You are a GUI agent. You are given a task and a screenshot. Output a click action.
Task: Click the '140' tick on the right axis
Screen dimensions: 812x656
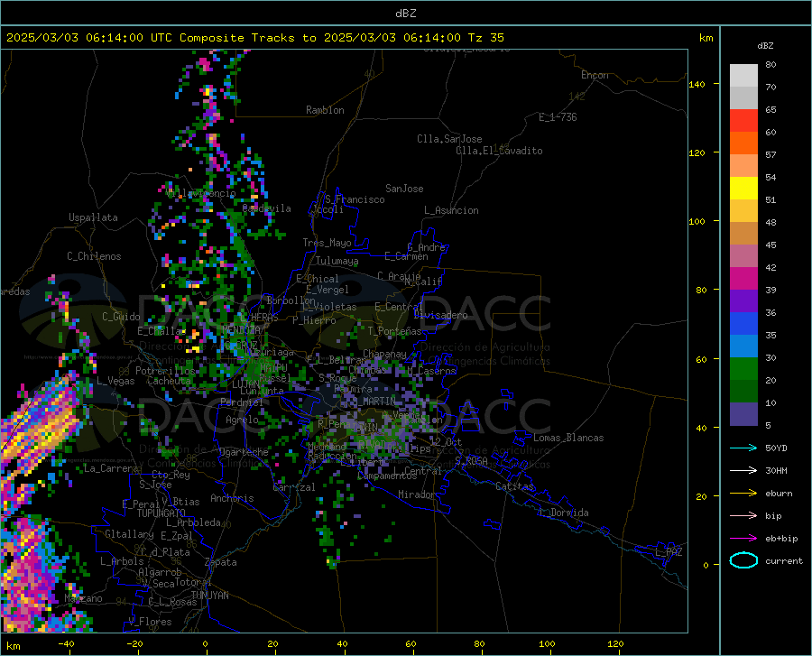(x=697, y=84)
